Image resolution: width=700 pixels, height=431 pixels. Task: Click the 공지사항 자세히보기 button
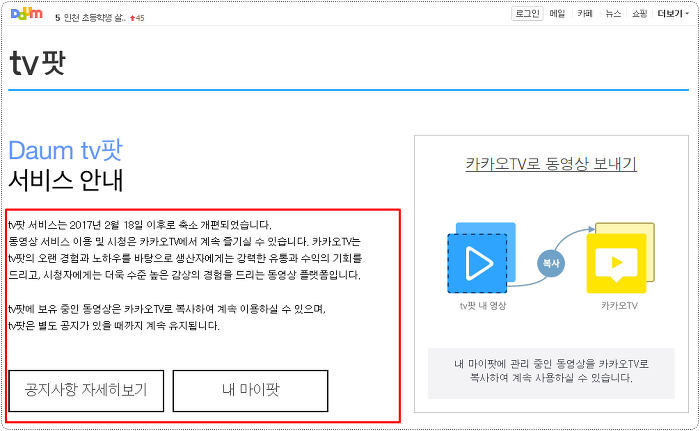click(86, 390)
